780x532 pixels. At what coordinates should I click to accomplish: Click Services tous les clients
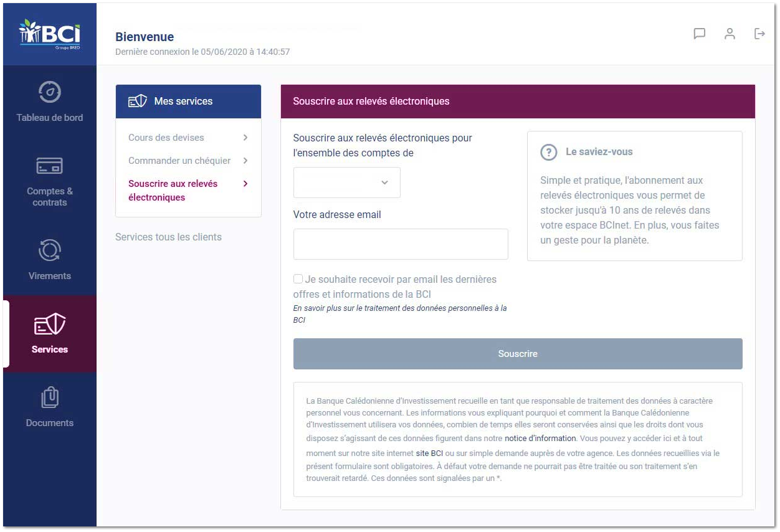coord(168,237)
